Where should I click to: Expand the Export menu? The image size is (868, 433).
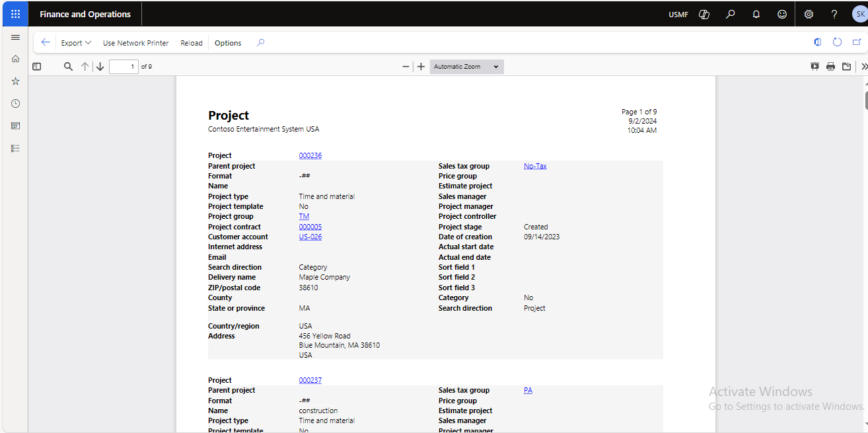click(x=76, y=43)
